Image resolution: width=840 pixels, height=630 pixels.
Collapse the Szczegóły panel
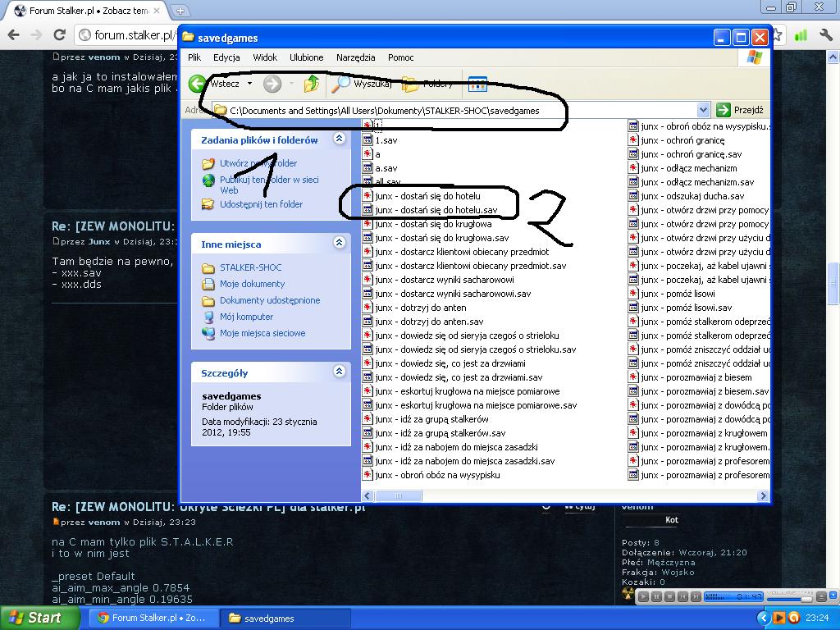click(339, 372)
